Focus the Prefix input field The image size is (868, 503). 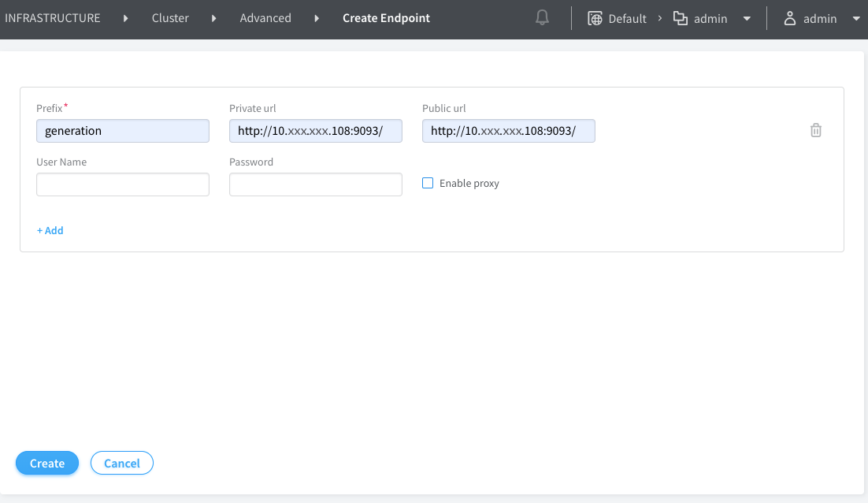pos(123,131)
